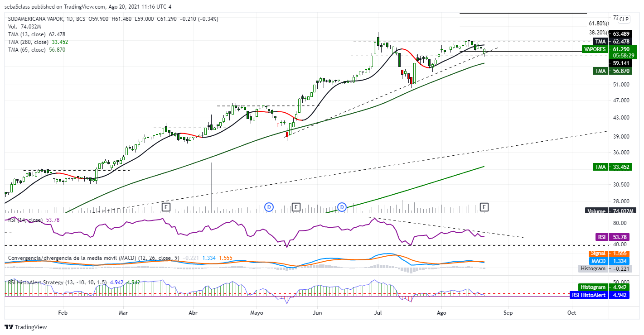Click the '80.00' RSI axis value
644x335 pixels.
pyautogui.click(x=620, y=223)
